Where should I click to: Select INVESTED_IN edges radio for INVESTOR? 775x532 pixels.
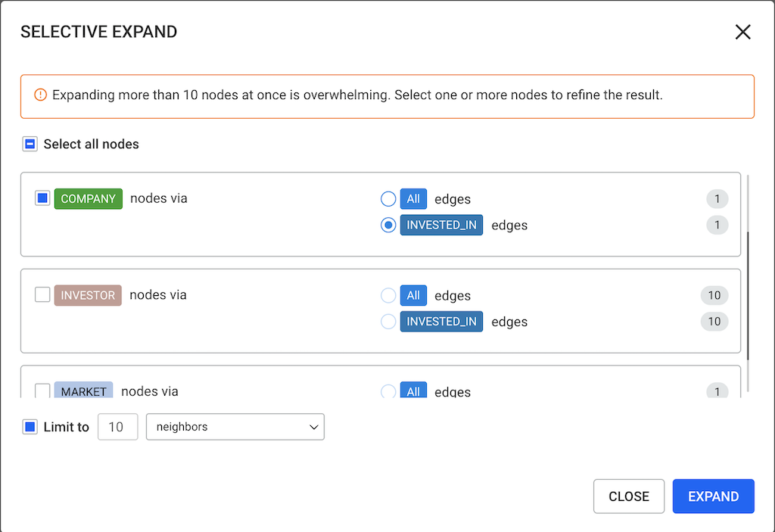(x=388, y=321)
